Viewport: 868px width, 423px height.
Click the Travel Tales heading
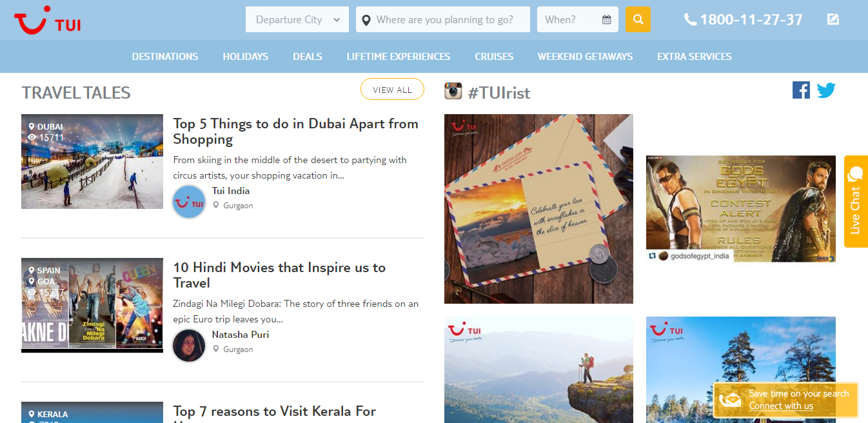tap(76, 93)
